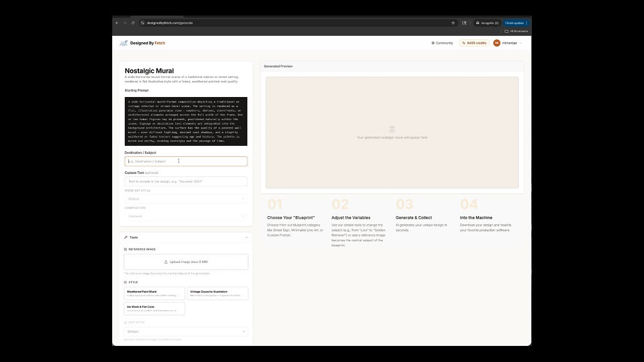The image size is (644, 362).
Task: Open the Community page link
Action: 442,43
